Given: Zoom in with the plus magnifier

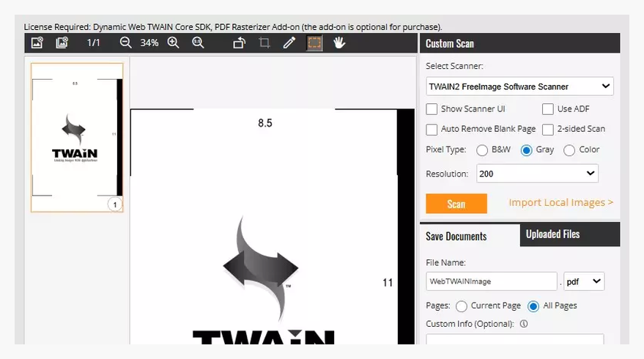Looking at the screenshot, I should [x=174, y=42].
